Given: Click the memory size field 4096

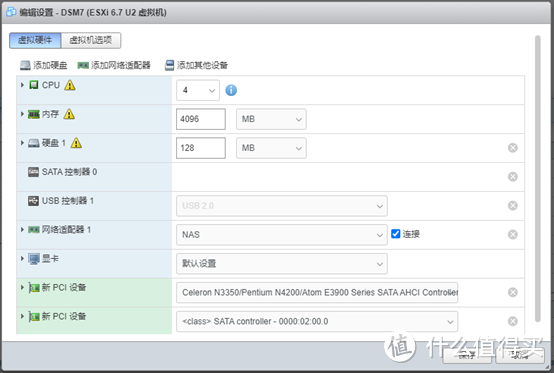Looking at the screenshot, I should (201, 119).
